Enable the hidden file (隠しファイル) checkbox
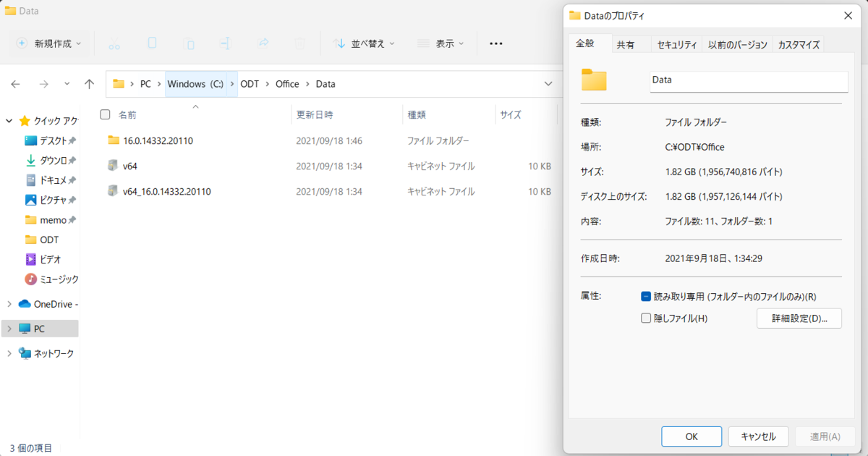 (x=646, y=318)
